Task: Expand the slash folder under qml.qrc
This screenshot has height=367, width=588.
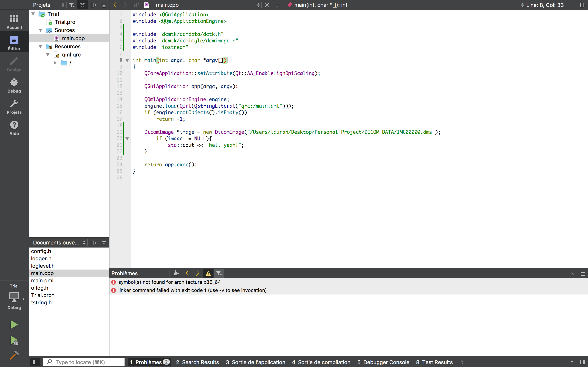Action: pyautogui.click(x=55, y=63)
